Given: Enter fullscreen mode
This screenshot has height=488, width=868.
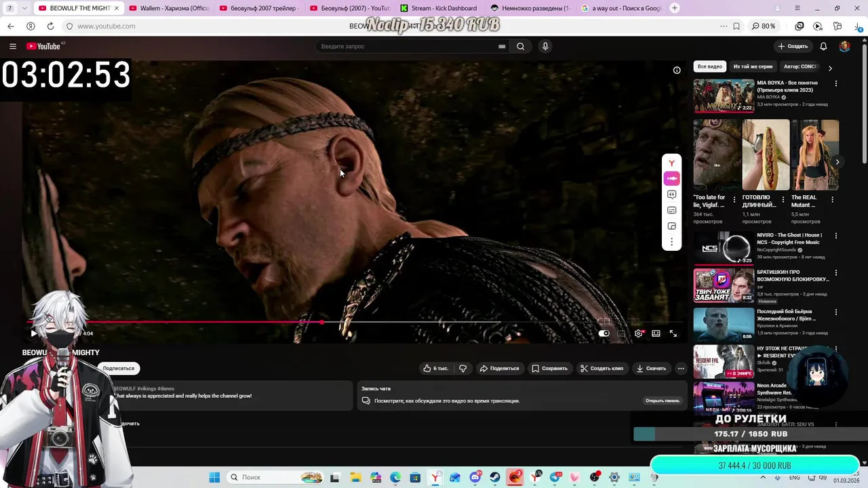Looking at the screenshot, I should tap(673, 333).
